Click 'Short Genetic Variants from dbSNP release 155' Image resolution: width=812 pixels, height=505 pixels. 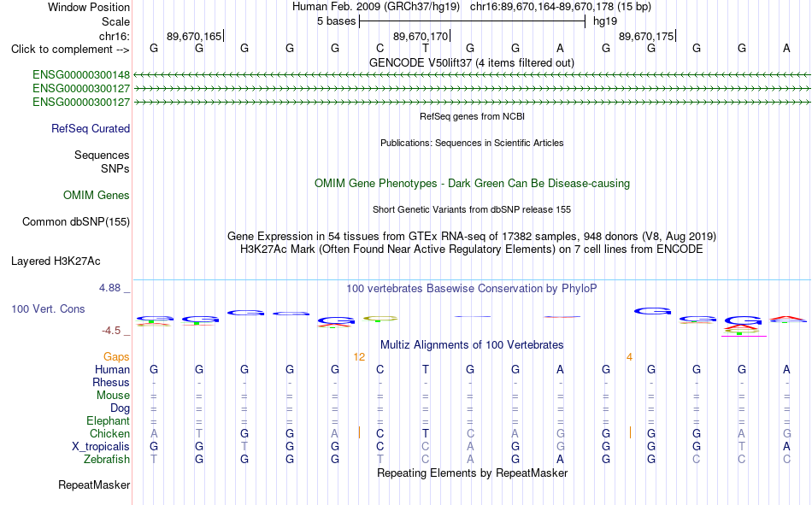click(x=472, y=209)
